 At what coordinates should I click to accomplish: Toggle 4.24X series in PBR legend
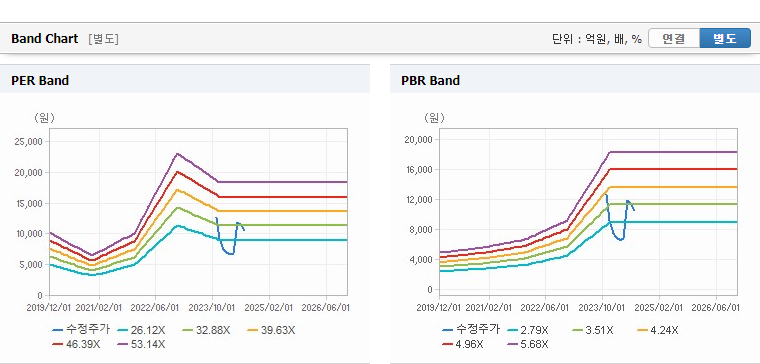click(x=658, y=330)
